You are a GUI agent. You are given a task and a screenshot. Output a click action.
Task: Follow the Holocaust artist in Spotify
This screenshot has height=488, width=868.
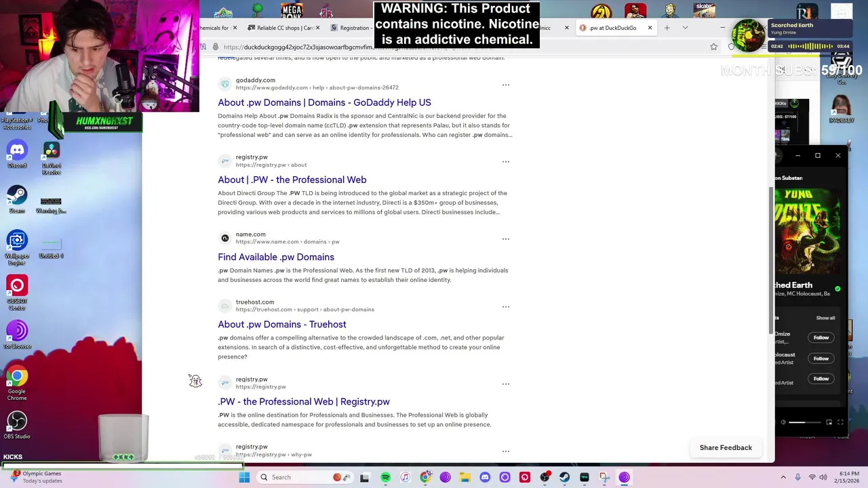821,359
